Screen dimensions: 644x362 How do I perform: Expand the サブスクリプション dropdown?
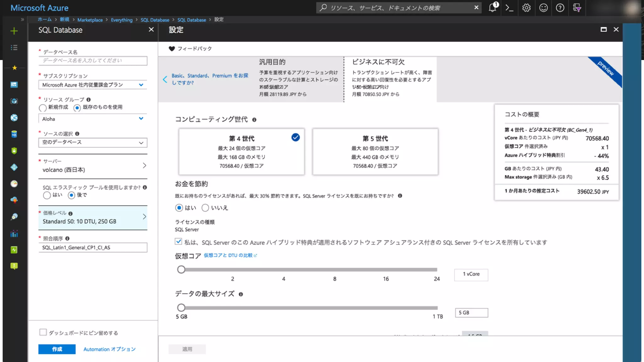pos(92,85)
